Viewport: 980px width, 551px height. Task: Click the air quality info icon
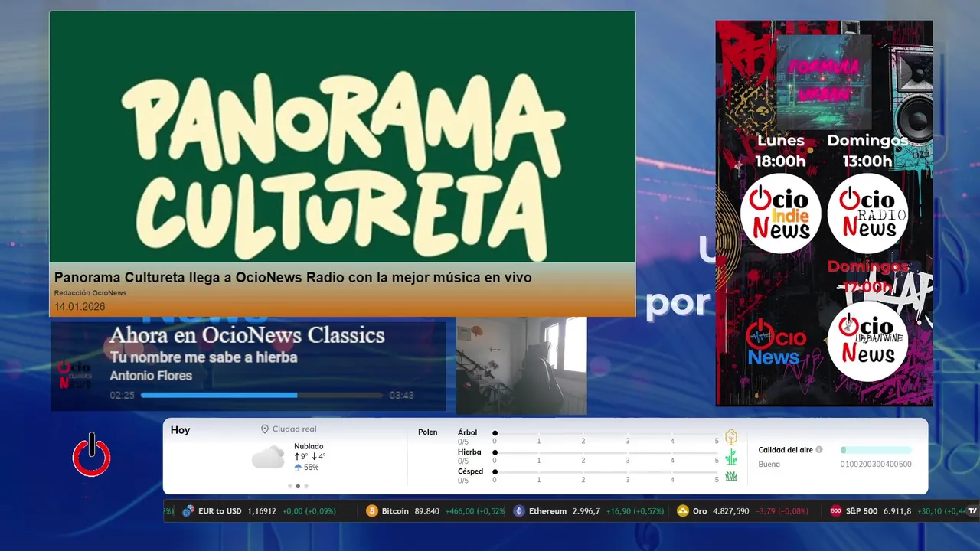[x=819, y=450]
